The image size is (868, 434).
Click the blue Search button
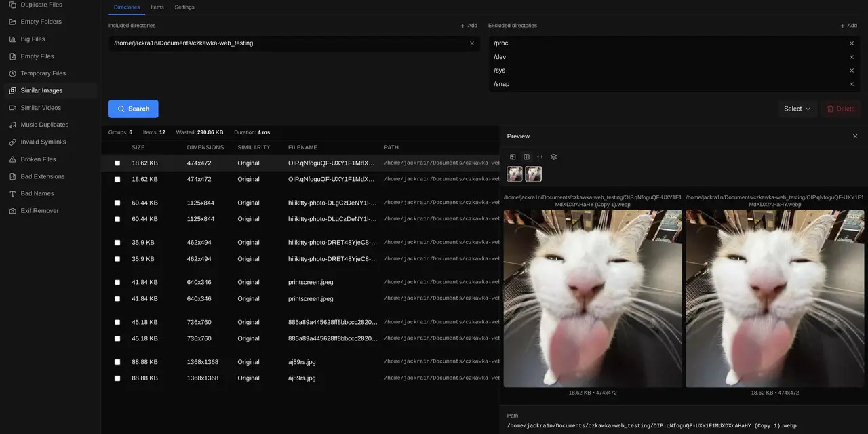point(134,108)
